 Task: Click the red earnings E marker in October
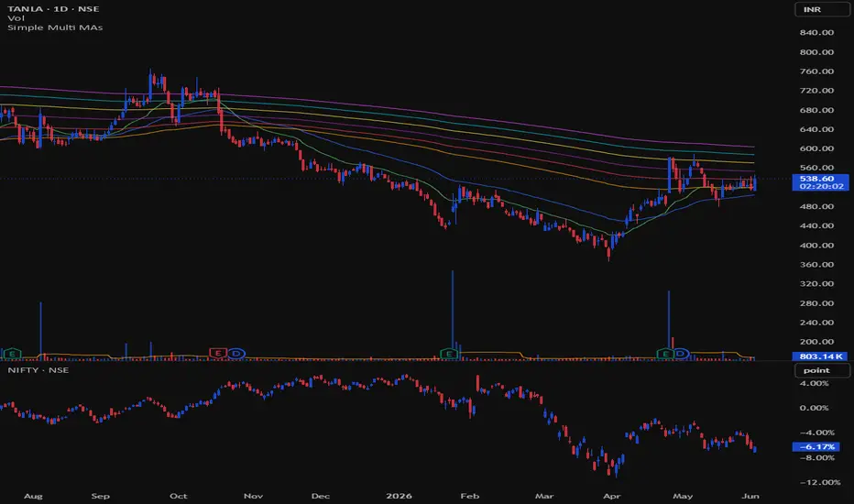pyautogui.click(x=218, y=353)
